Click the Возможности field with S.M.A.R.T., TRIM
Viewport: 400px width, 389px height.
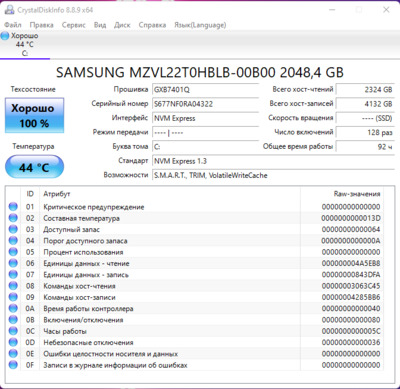click(x=273, y=175)
